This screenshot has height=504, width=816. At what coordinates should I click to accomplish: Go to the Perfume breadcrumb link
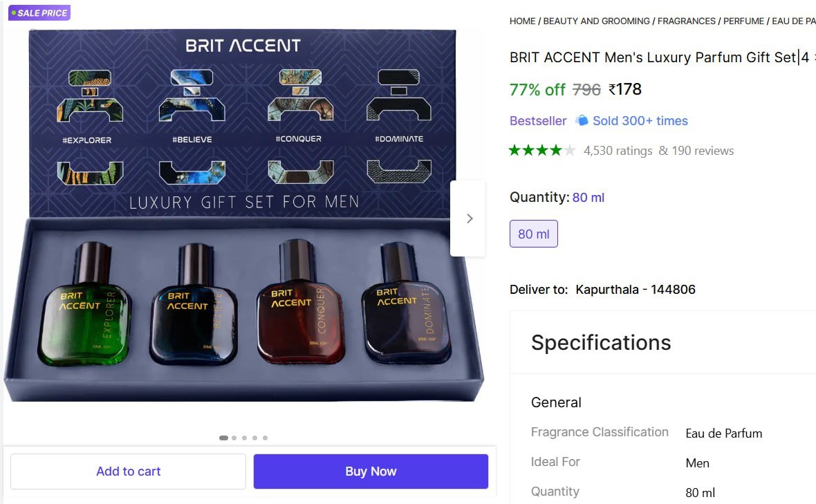(x=743, y=21)
